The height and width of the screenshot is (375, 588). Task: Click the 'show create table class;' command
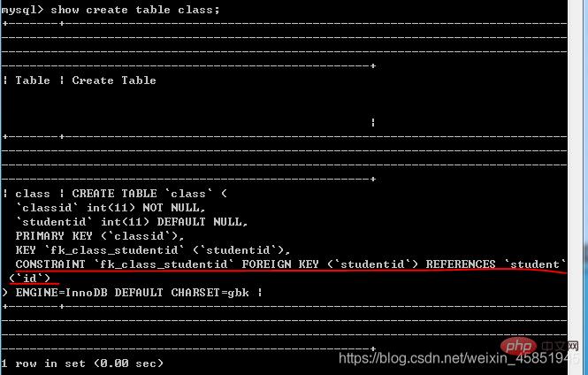(135, 10)
